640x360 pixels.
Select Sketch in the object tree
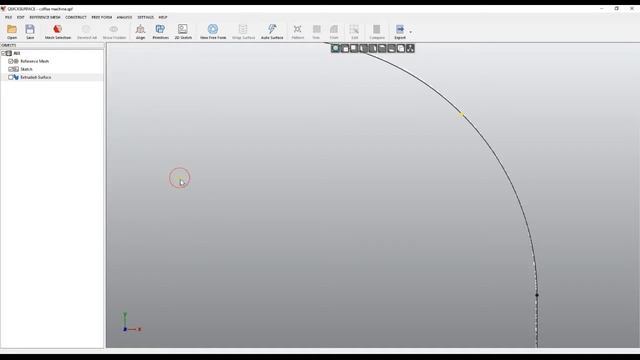(x=26, y=69)
